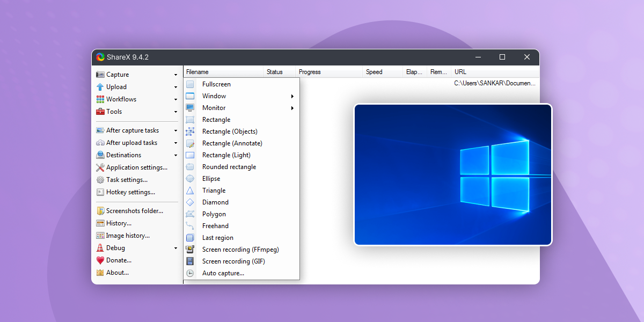
Task: Open Application settings...
Action: click(131, 167)
